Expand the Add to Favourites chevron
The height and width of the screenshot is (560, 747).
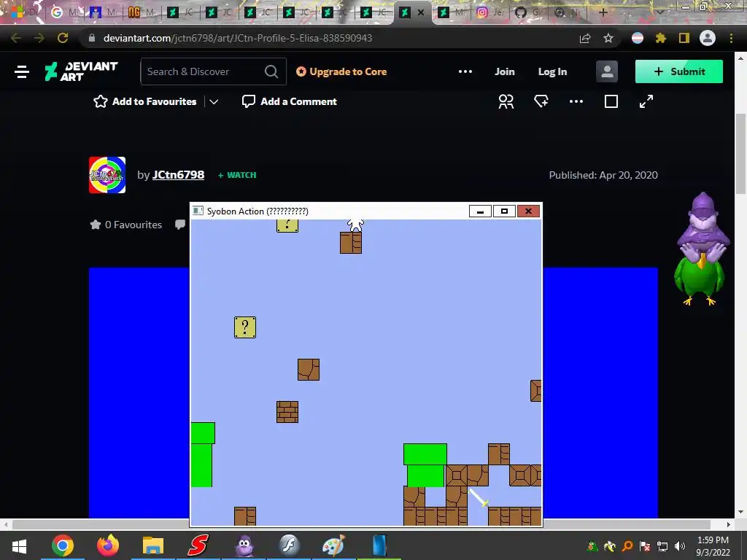(214, 101)
